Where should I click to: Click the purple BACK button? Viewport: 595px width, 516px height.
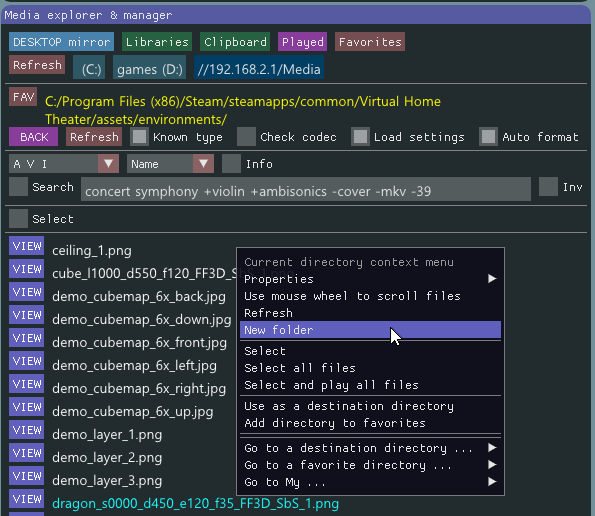[x=33, y=137]
